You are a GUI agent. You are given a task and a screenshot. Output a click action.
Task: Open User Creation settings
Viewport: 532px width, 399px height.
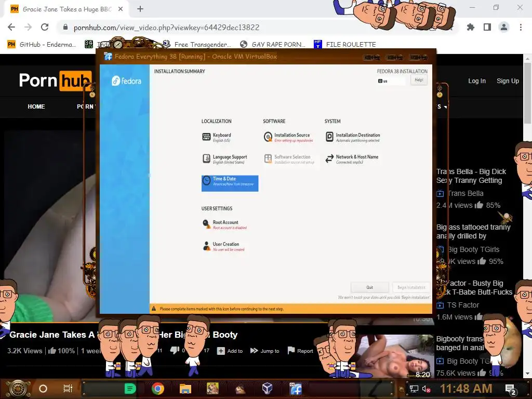coord(223,246)
